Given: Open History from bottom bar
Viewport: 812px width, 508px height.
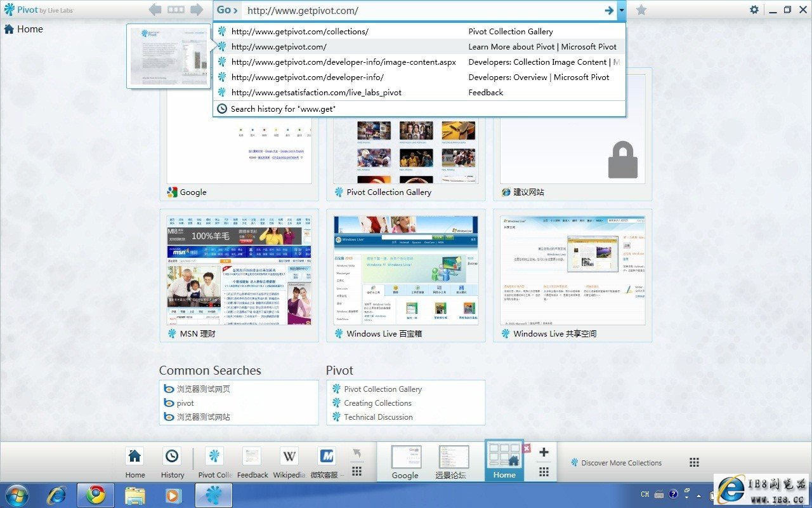Looking at the screenshot, I should (172, 462).
